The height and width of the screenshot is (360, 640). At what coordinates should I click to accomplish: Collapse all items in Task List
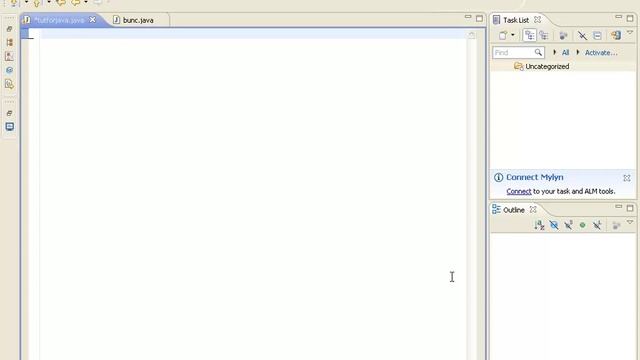(597, 36)
